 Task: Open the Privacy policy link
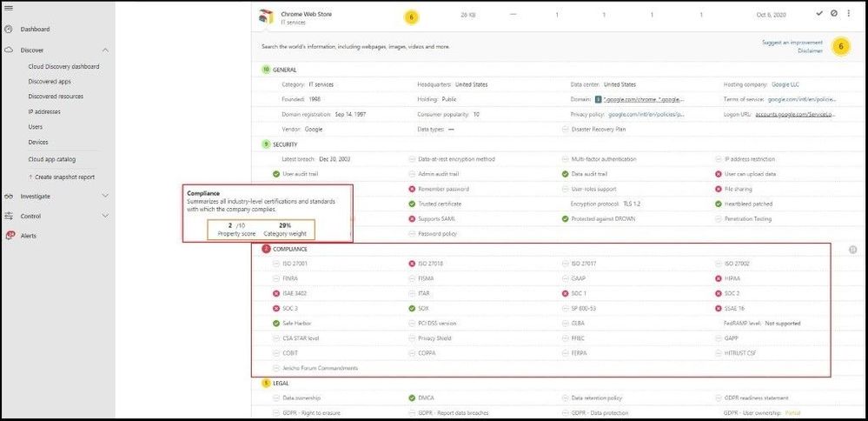coord(647,115)
